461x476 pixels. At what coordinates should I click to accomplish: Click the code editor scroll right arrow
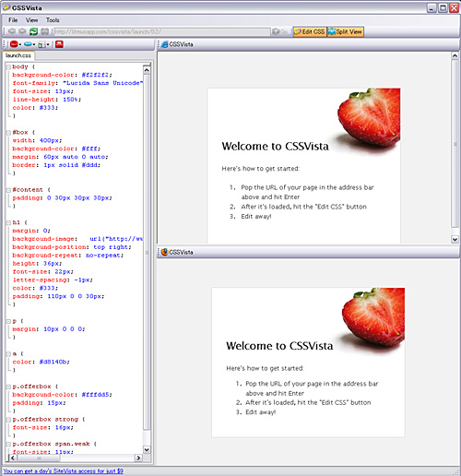tap(138, 458)
